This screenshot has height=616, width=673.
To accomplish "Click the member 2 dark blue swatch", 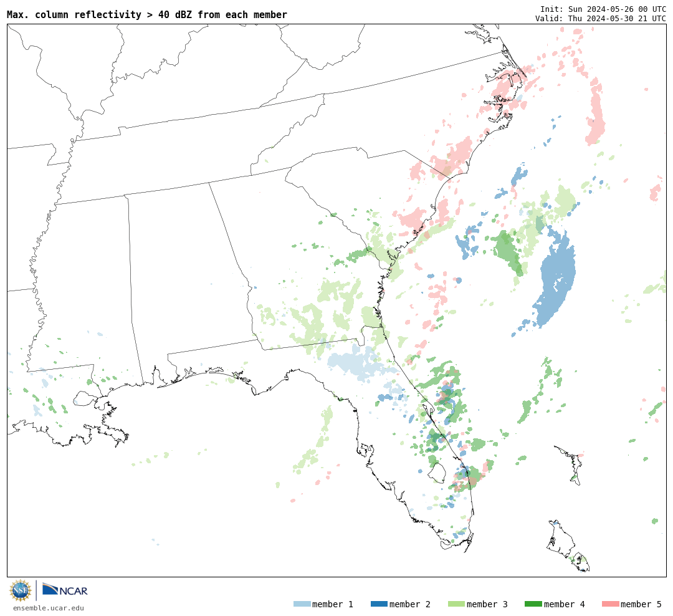I will tap(379, 604).
